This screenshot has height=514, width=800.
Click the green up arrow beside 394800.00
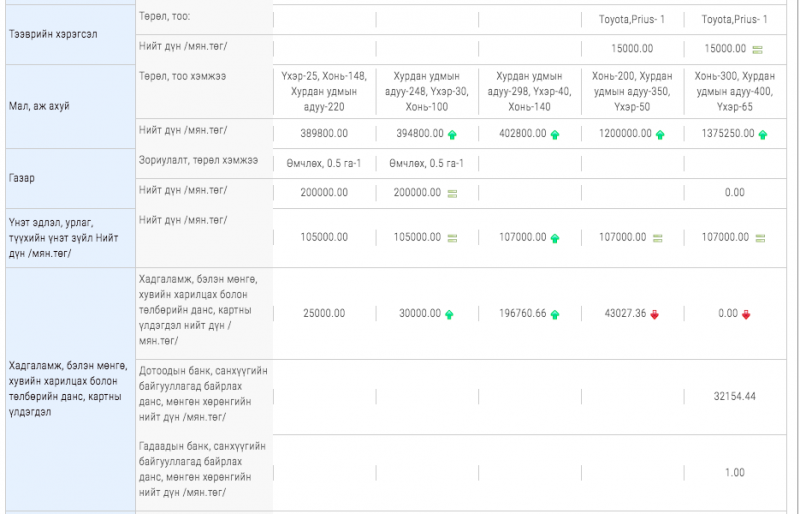(x=452, y=134)
